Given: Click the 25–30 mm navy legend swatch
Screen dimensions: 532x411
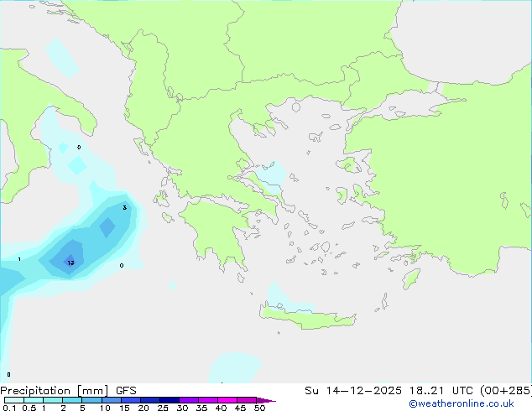Looking at the screenshot, I should coord(170,400).
